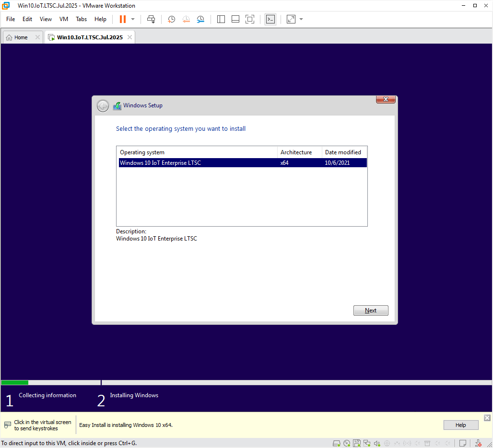Click the hard disk status icon

click(337, 443)
